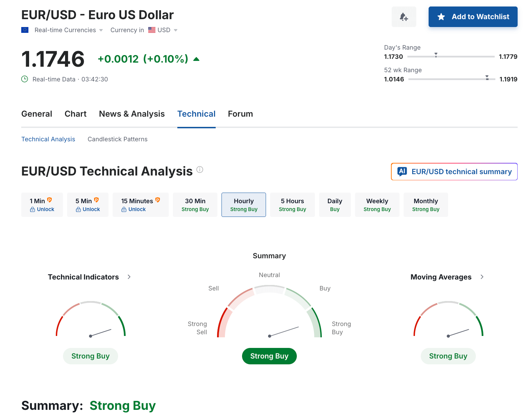Viewport: 532px width, 416px height.
Task: Click the Day's Range slider marker
Action: (436, 55)
